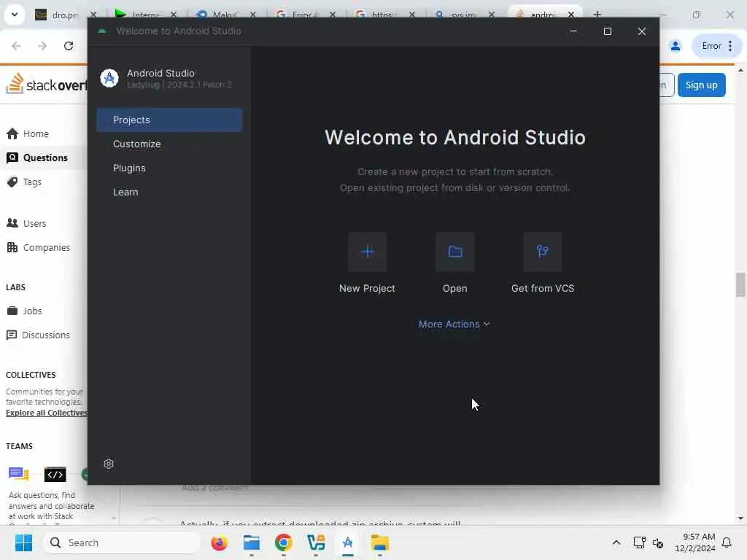Click the Android Studio logo avatar

pyautogui.click(x=109, y=78)
